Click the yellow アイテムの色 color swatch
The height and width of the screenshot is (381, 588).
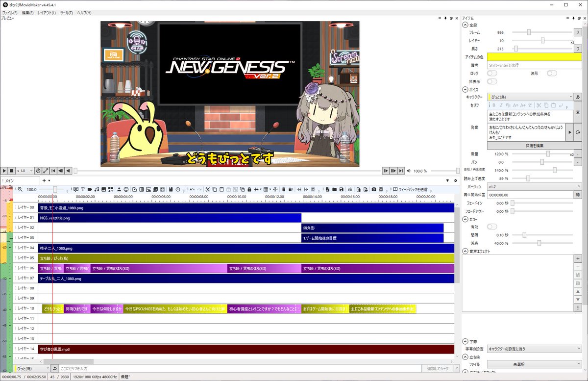click(x=534, y=57)
